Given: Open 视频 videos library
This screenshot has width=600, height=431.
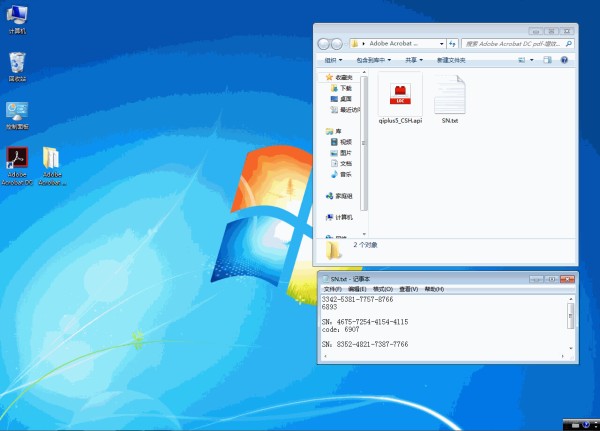Looking at the screenshot, I should (x=341, y=142).
